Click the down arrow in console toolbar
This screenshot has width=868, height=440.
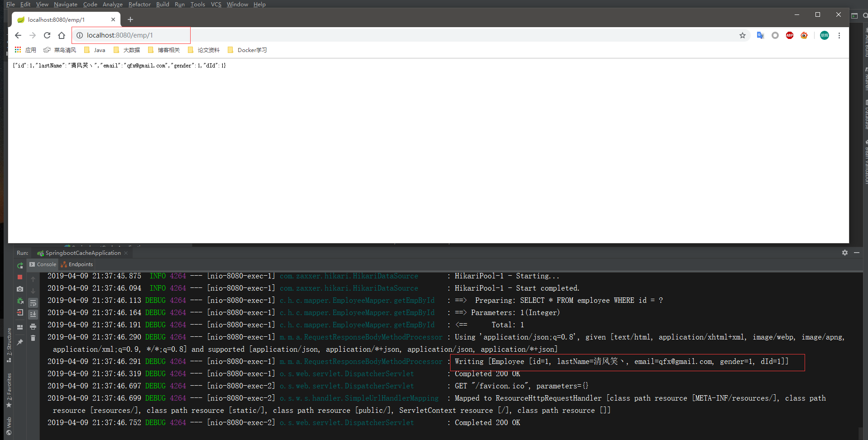(33, 291)
